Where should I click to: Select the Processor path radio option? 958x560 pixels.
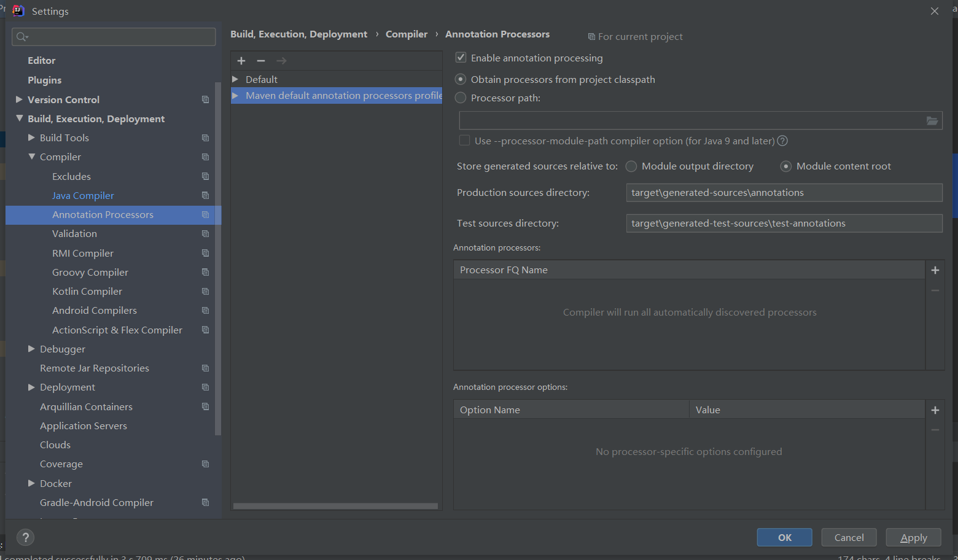(461, 98)
